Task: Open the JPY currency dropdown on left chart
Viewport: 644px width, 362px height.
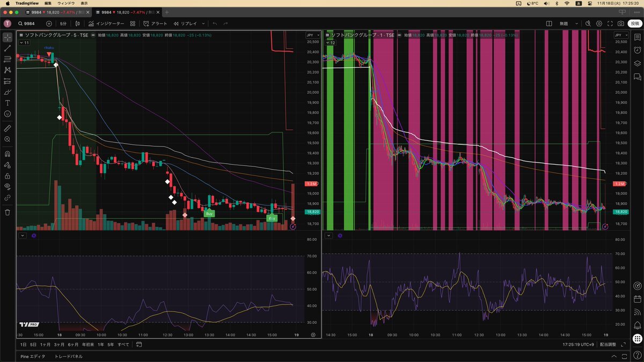Action: point(312,35)
